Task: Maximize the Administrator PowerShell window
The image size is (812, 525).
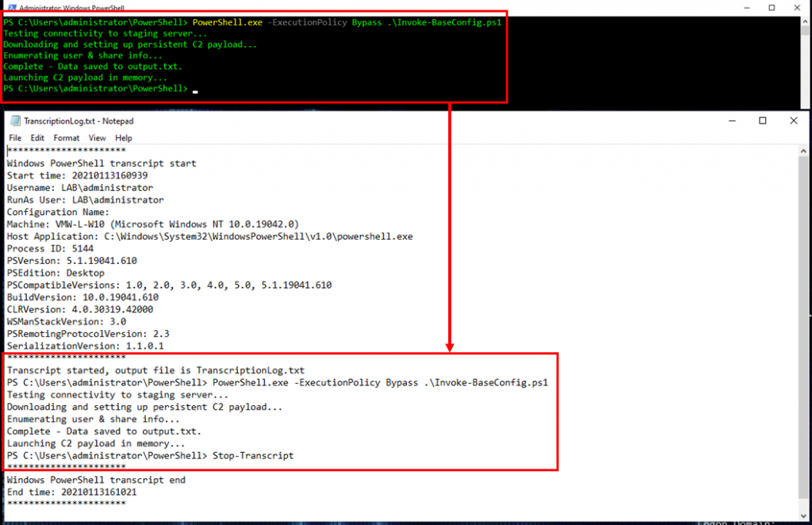Action: 771,7
